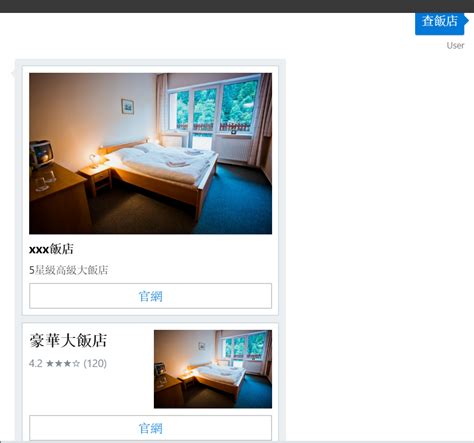Click the third filled rating star
The height and width of the screenshot is (443, 474).
click(67, 363)
